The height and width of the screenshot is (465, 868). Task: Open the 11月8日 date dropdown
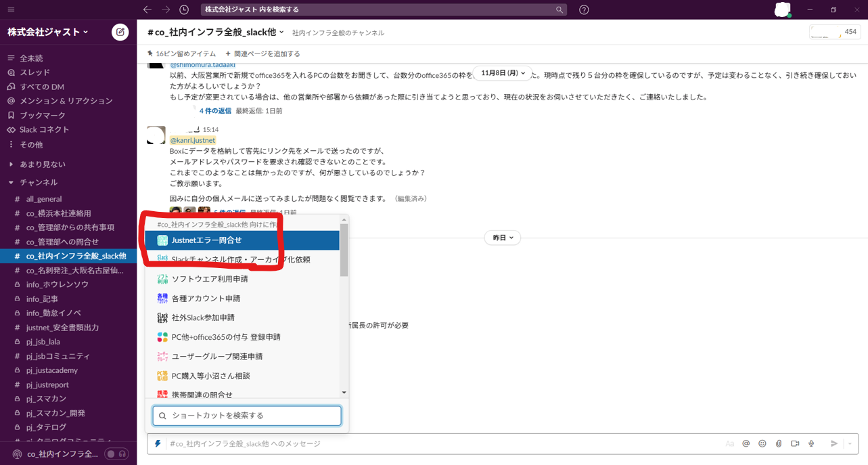coord(502,73)
